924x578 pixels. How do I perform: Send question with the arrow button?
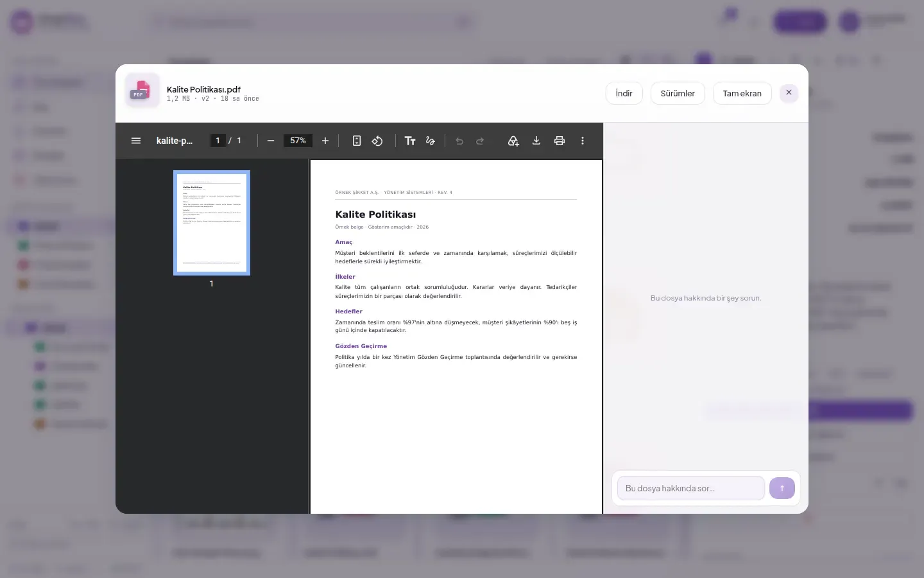tap(782, 488)
